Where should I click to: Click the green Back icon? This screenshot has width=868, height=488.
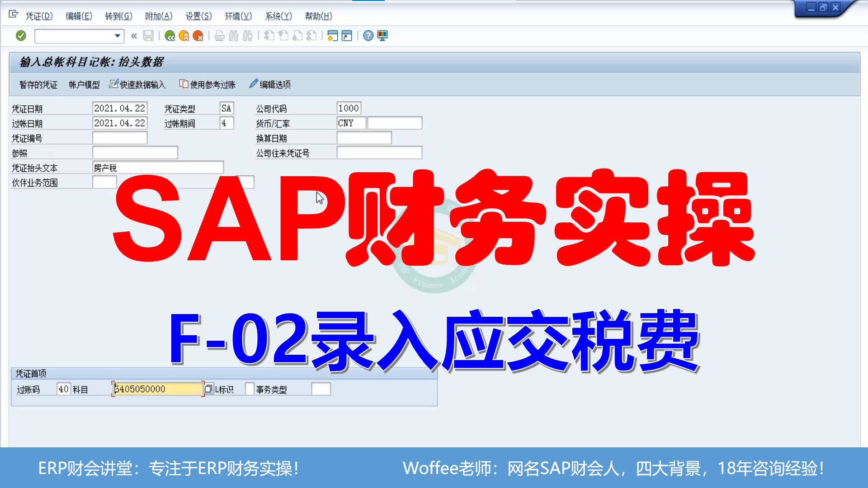click(170, 36)
